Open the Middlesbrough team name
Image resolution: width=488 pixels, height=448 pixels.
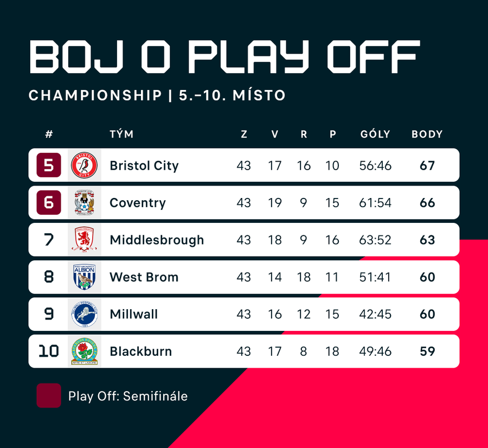(157, 240)
